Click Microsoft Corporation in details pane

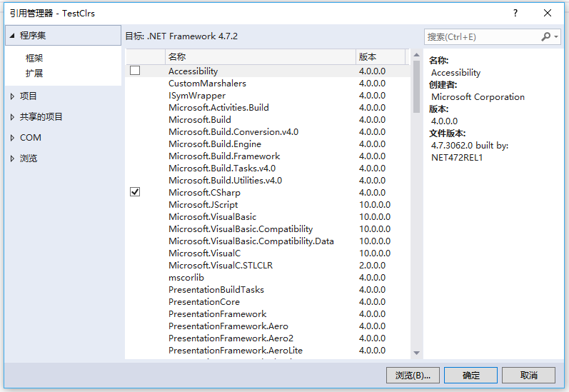[x=478, y=97]
